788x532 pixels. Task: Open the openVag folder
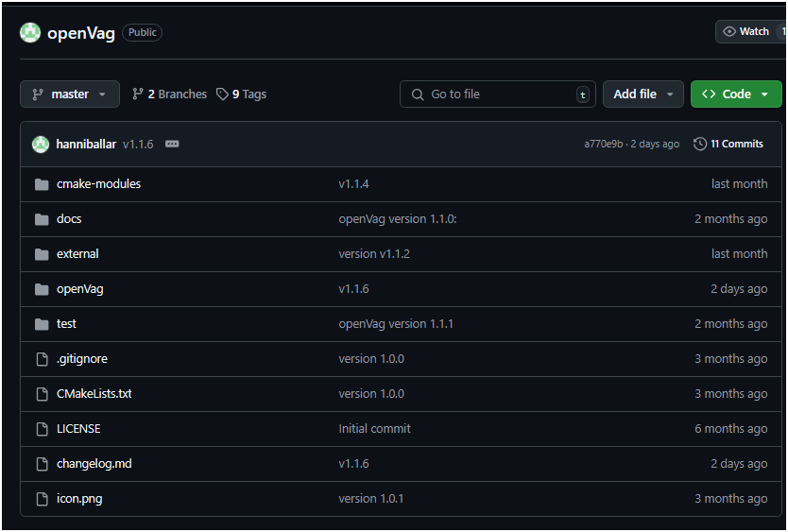[80, 289]
